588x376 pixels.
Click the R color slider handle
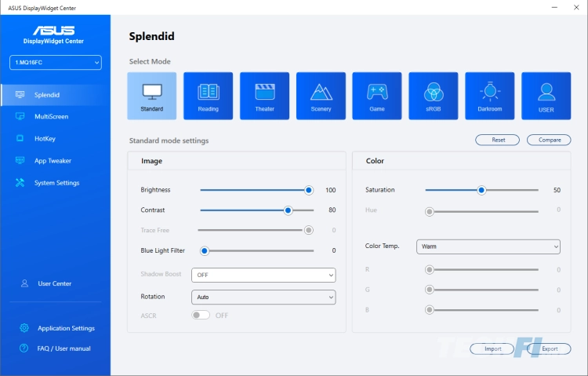[430, 270]
